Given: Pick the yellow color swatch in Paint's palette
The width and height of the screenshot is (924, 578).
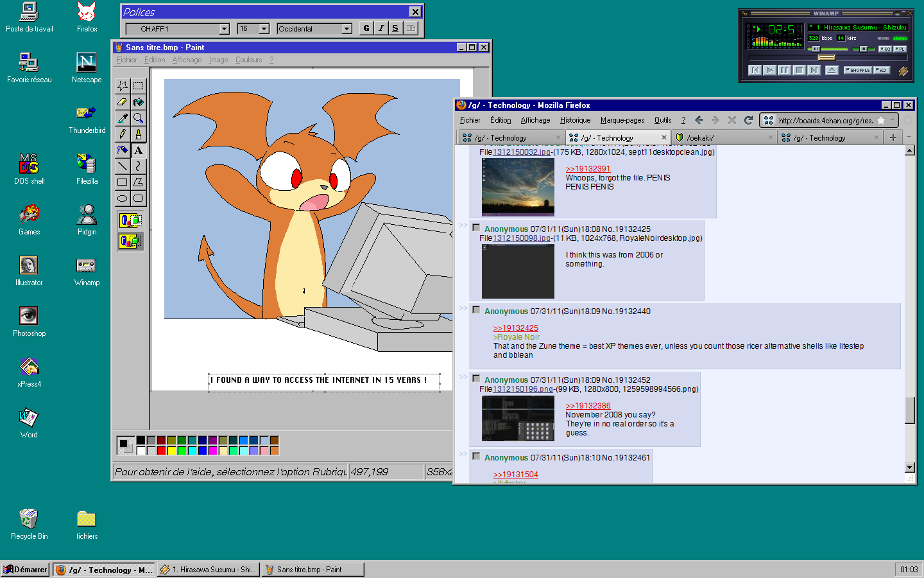Looking at the screenshot, I should [171, 451].
